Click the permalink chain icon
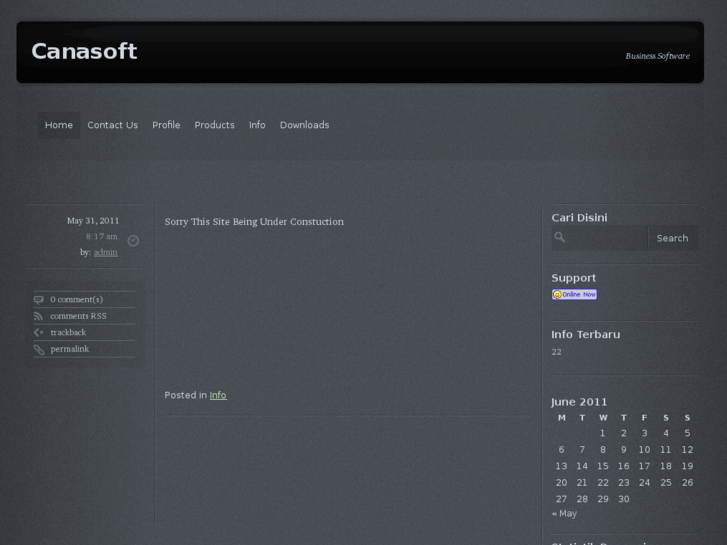The width and height of the screenshot is (727, 545). (38, 349)
